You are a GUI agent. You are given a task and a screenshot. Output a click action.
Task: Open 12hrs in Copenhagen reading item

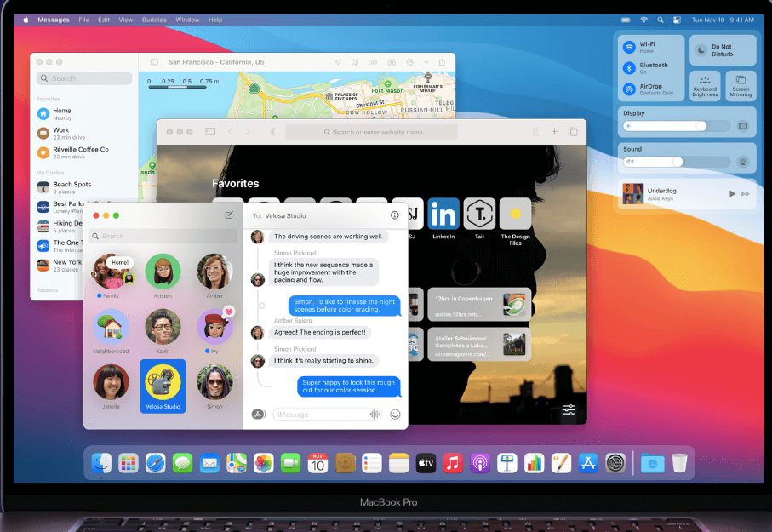pyautogui.click(x=479, y=305)
